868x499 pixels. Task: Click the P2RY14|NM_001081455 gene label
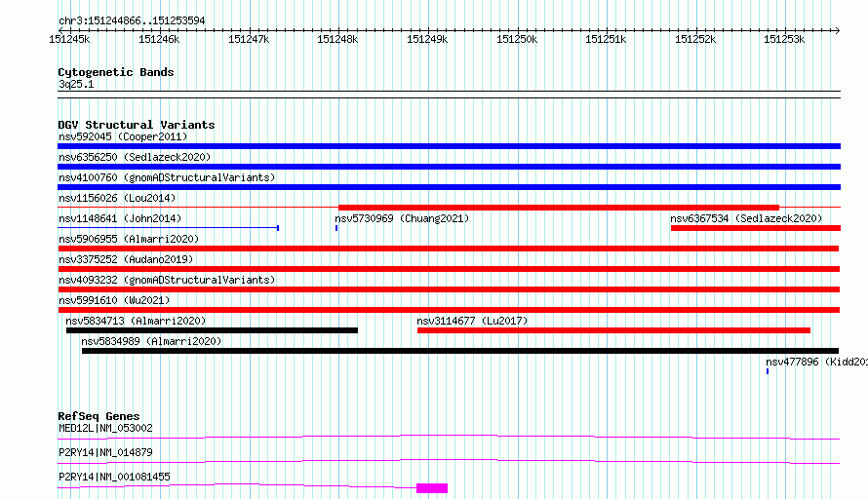click(x=114, y=477)
